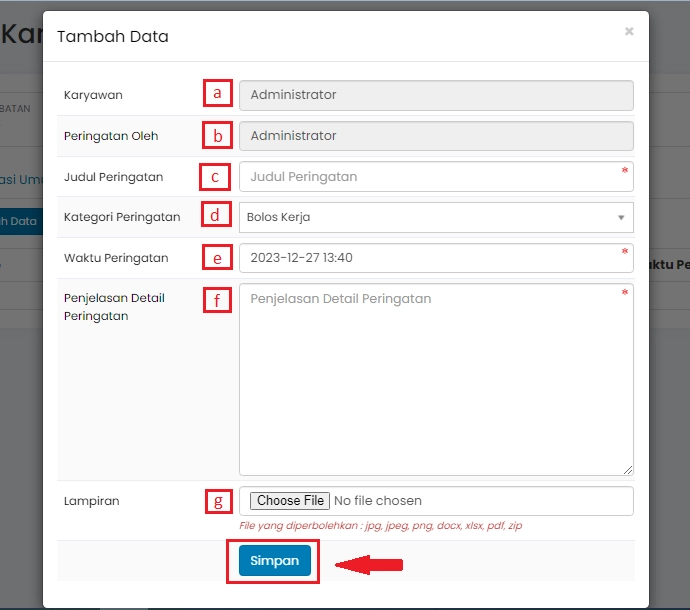690x610 pixels.
Task: Click the textarea resize handle corner
Action: point(628,470)
